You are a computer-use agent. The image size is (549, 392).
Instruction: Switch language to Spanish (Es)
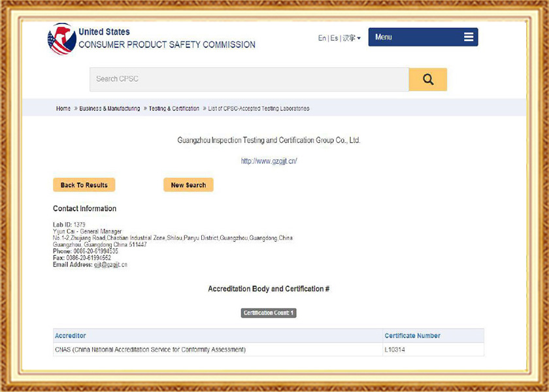tap(335, 38)
